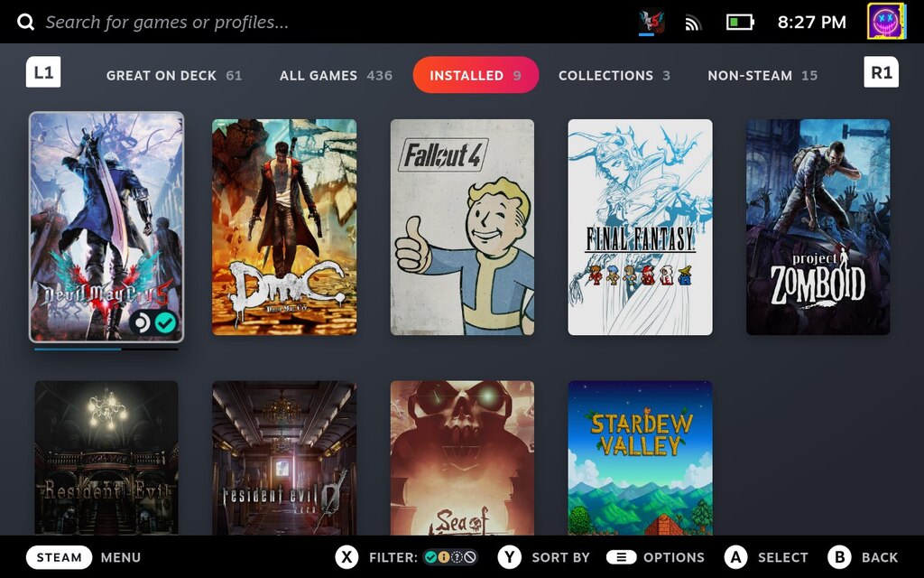The width and height of the screenshot is (924, 578).
Task: Go to the All Games tab
Action: (x=336, y=75)
